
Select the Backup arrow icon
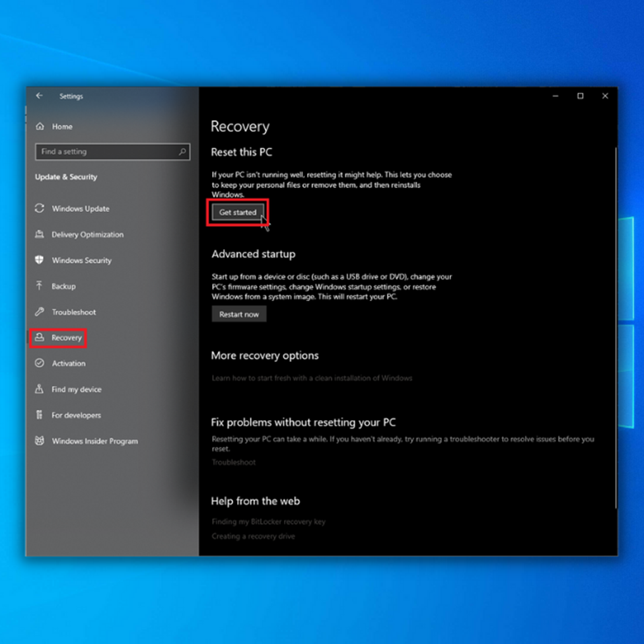[40, 285]
